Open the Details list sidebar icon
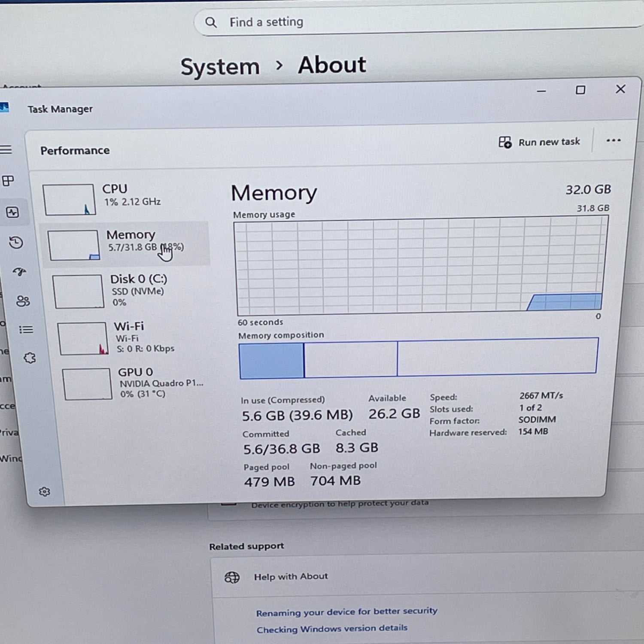This screenshot has height=644, width=644. pyautogui.click(x=26, y=330)
